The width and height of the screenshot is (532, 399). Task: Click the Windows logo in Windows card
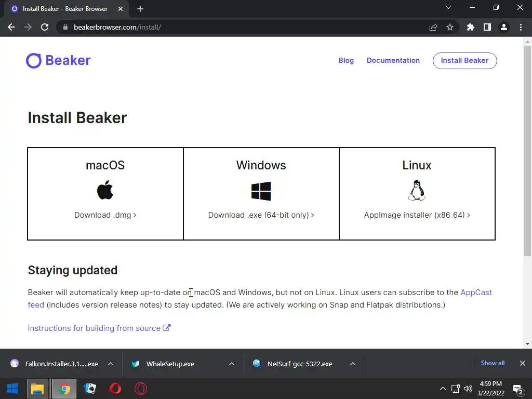pyautogui.click(x=261, y=191)
